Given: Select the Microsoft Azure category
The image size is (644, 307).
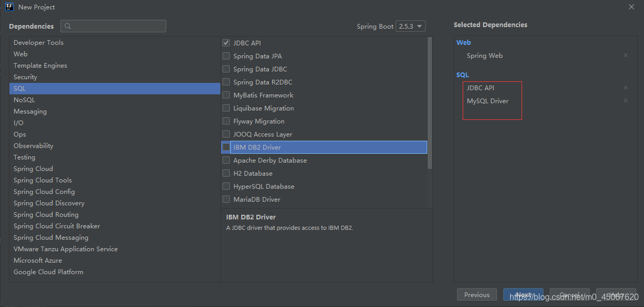Looking at the screenshot, I should tap(115, 261).
